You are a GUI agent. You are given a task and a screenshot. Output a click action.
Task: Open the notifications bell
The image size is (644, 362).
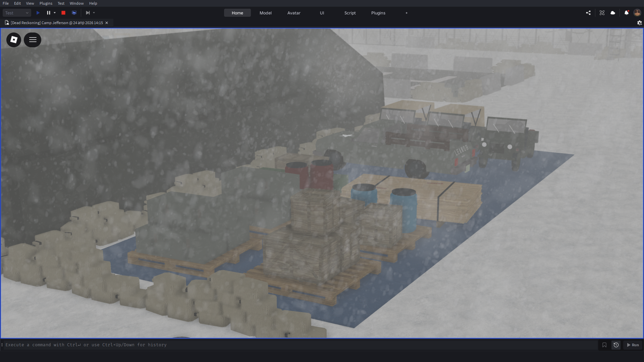(x=627, y=13)
